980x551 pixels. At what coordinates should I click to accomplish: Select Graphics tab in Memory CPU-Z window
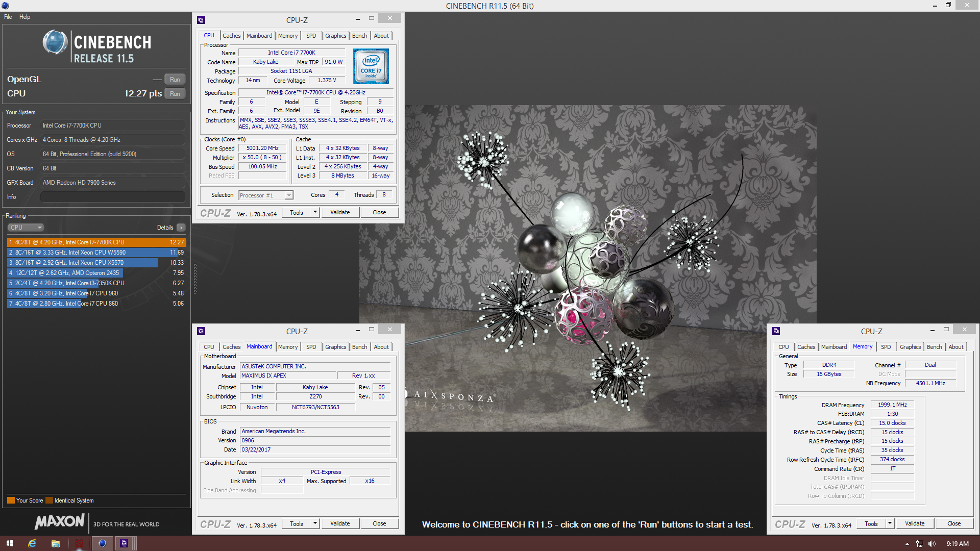[x=910, y=347]
